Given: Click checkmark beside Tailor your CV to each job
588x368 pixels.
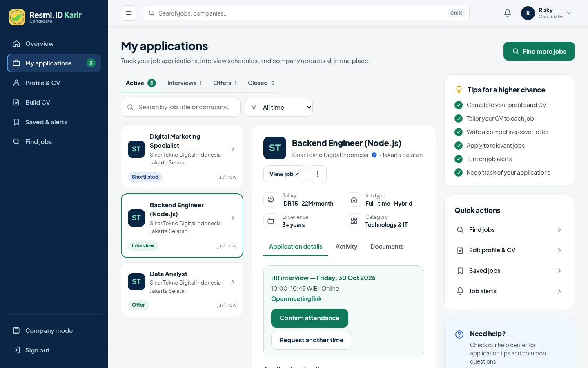Looking at the screenshot, I should [459, 119].
